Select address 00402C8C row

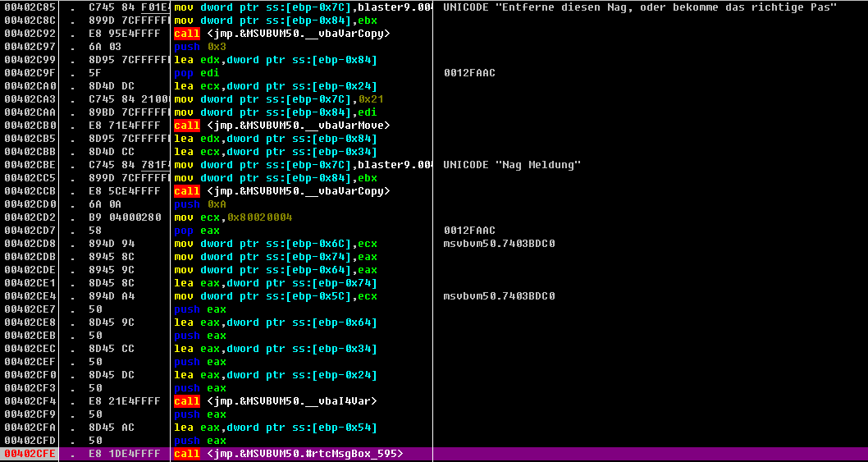coord(434,21)
